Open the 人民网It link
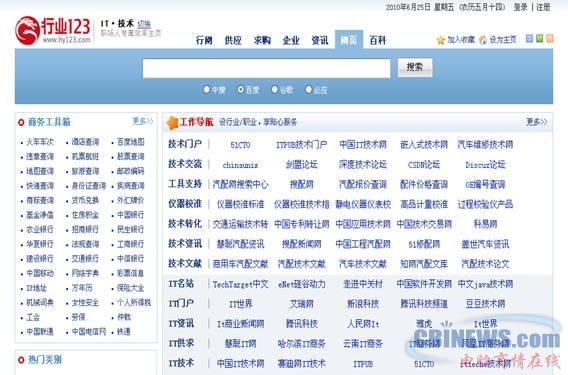This screenshot has width=568, height=375. click(363, 324)
